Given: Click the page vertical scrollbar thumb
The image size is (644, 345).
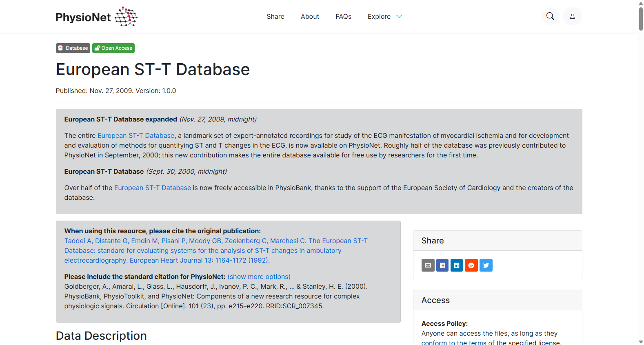Looking at the screenshot, I should pyautogui.click(x=641, y=18).
